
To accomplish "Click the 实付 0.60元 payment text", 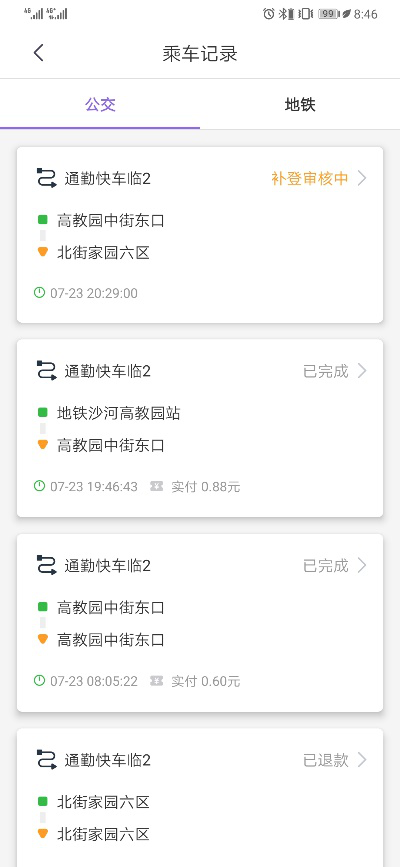I will pyautogui.click(x=206, y=681).
